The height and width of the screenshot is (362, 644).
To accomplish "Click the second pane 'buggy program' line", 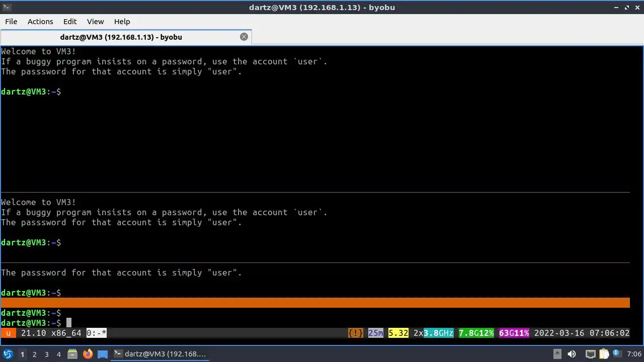I will (165, 212).
